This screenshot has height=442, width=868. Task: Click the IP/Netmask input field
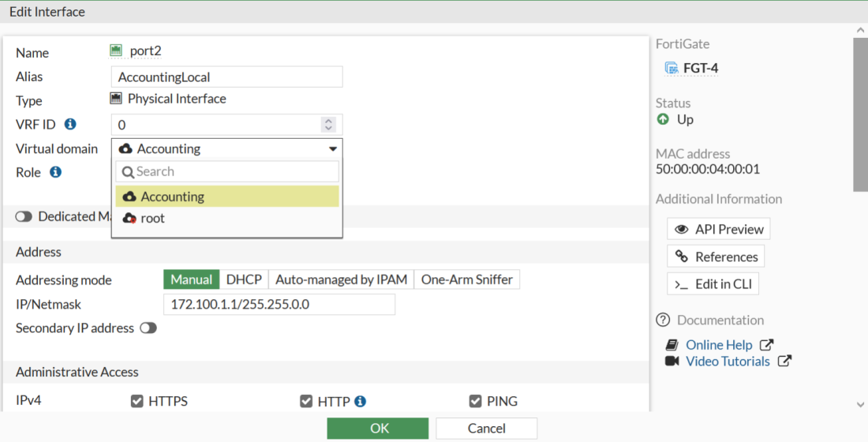tap(279, 305)
